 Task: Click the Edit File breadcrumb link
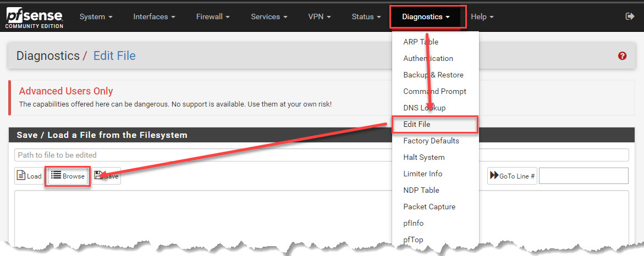click(x=114, y=56)
